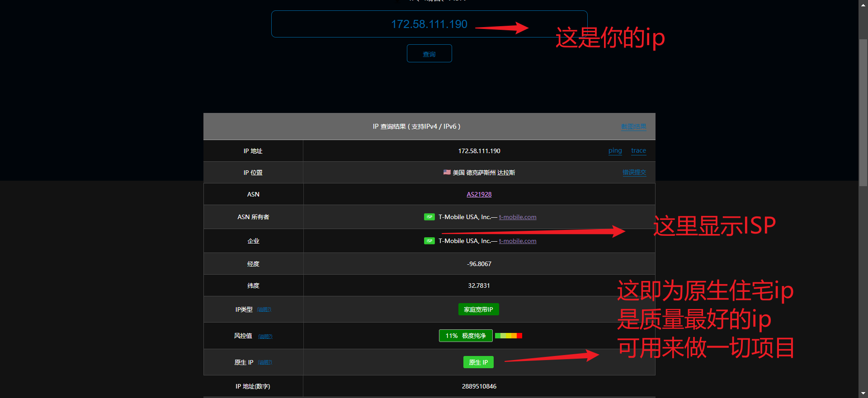Click the IP 查询结果 table header
The width and height of the screenshot is (868, 398).
point(429,126)
